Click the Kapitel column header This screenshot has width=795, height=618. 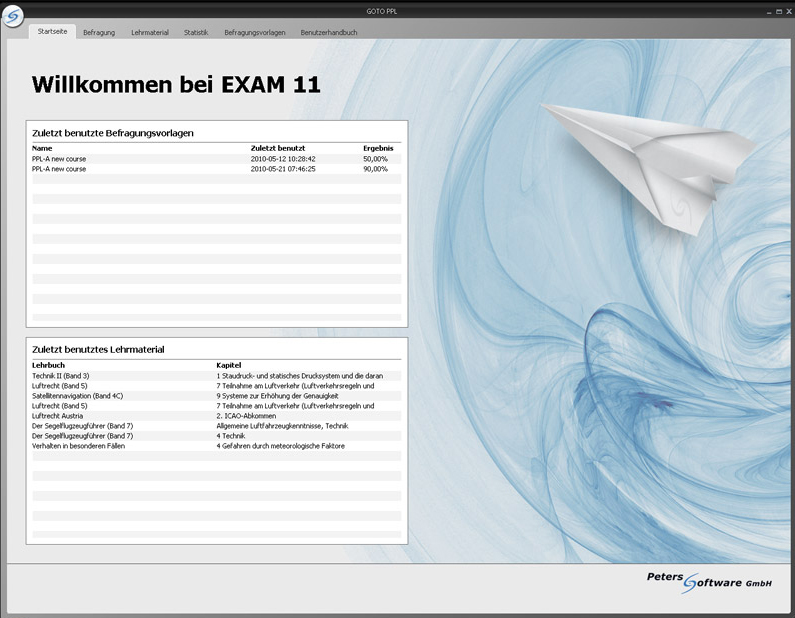[229, 365]
